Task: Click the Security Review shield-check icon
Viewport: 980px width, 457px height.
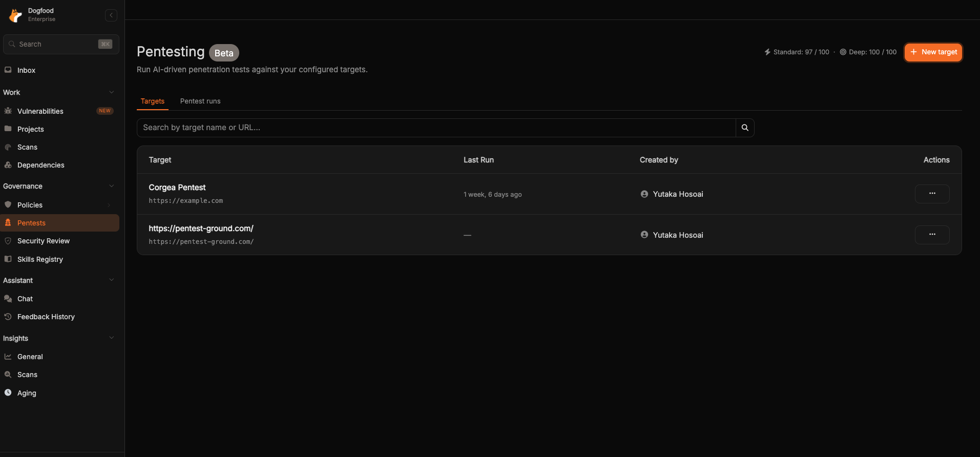Action: 8,241
